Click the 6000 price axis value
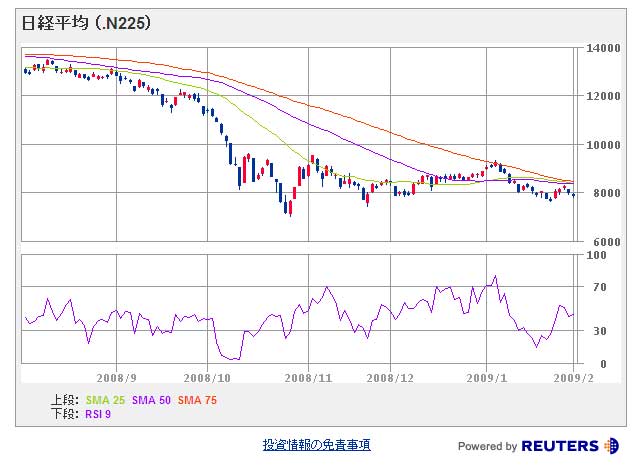This screenshot has width=641, height=468. (x=607, y=242)
